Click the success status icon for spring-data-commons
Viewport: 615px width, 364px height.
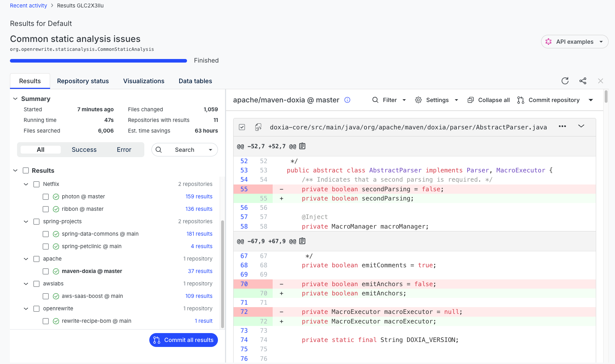click(56, 234)
